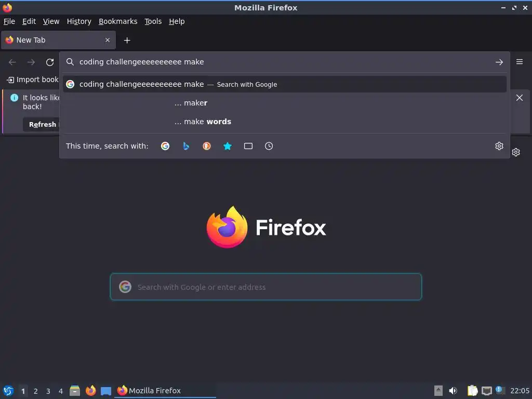Click the show desktop taskbar icon

point(106,391)
